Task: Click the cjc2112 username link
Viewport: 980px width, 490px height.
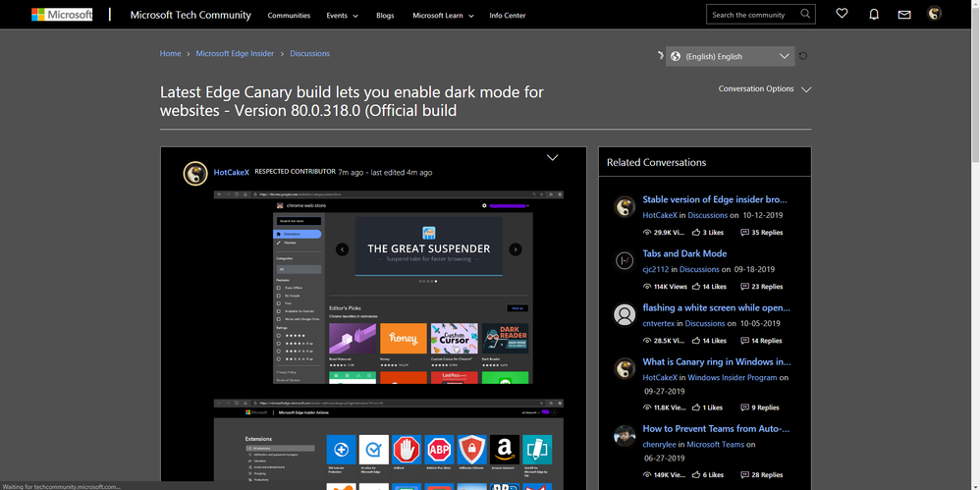Action: tap(656, 269)
